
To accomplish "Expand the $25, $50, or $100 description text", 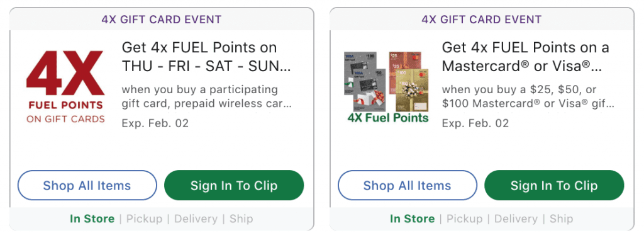I will click(x=528, y=96).
